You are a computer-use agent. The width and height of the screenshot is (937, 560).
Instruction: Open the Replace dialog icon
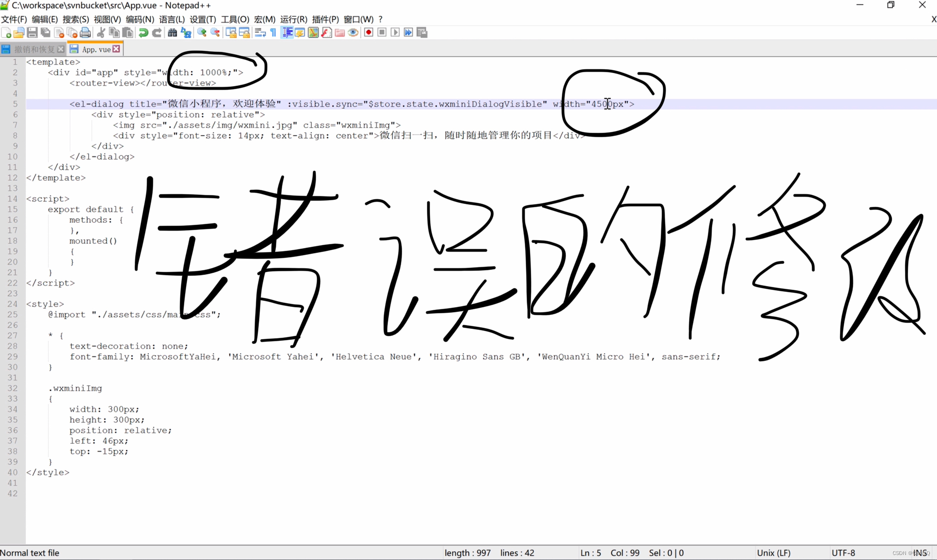click(x=186, y=32)
